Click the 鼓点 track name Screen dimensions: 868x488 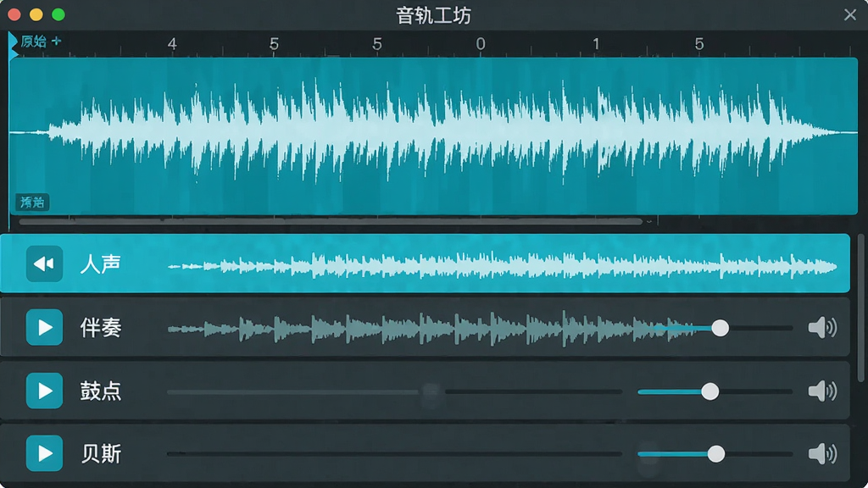point(101,391)
